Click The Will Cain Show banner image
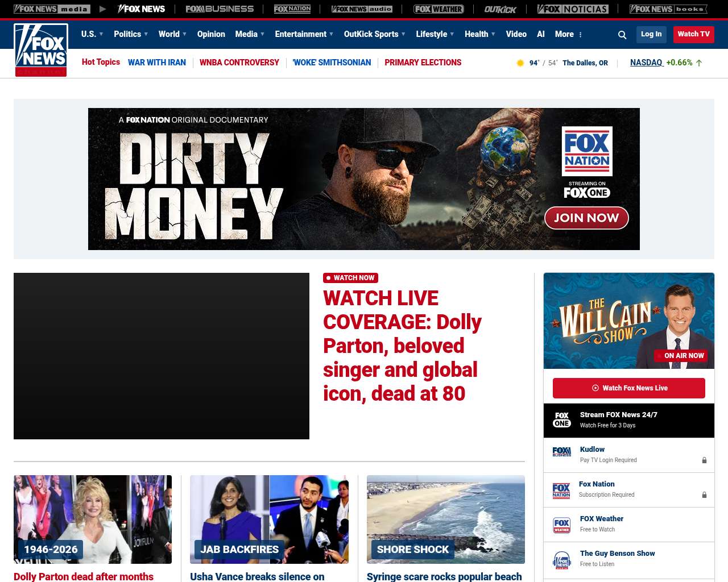The width and height of the screenshot is (728, 582). pyautogui.click(x=629, y=321)
